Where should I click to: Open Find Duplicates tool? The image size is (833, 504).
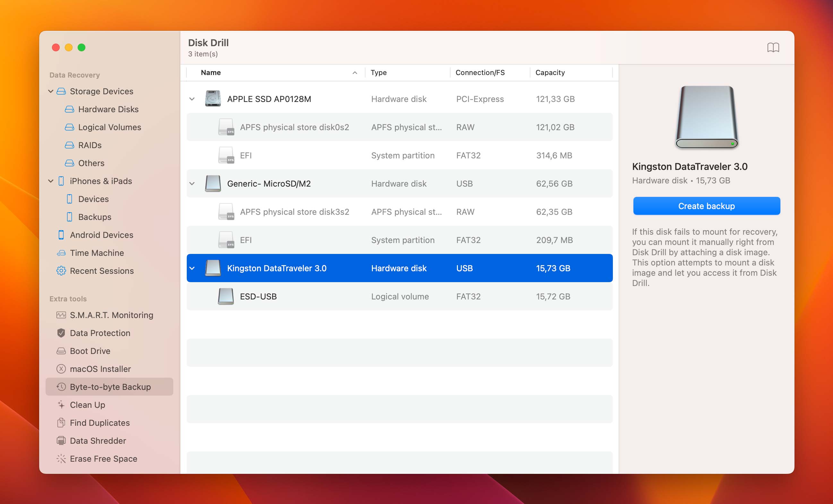point(100,423)
